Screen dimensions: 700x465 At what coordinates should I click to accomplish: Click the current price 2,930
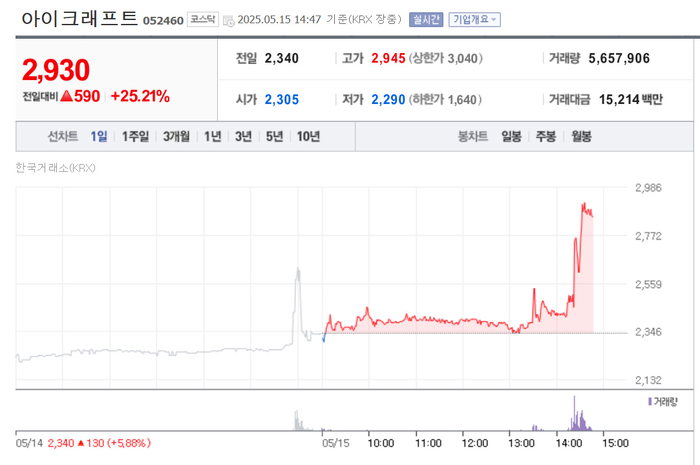coord(56,70)
